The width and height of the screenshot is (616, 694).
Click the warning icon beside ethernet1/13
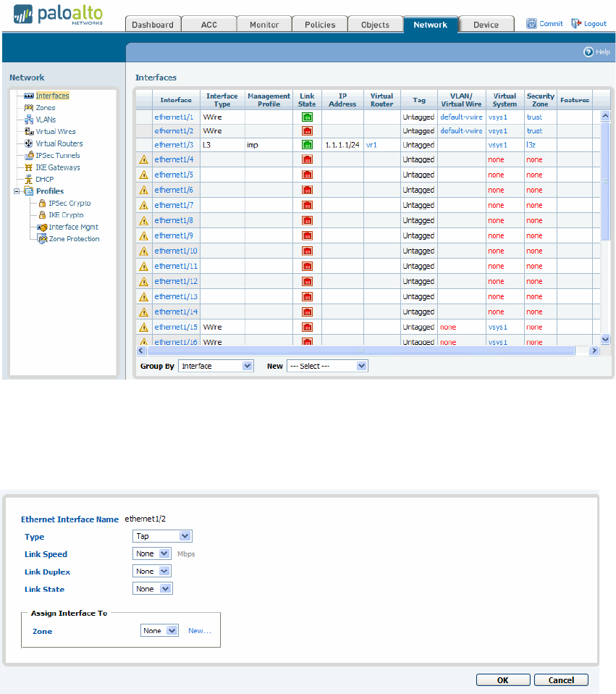point(144,296)
